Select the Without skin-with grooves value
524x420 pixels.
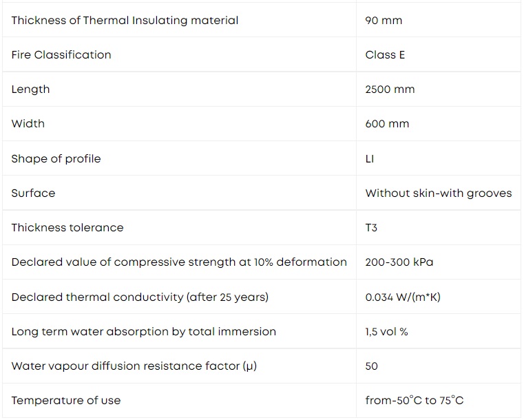(439, 193)
